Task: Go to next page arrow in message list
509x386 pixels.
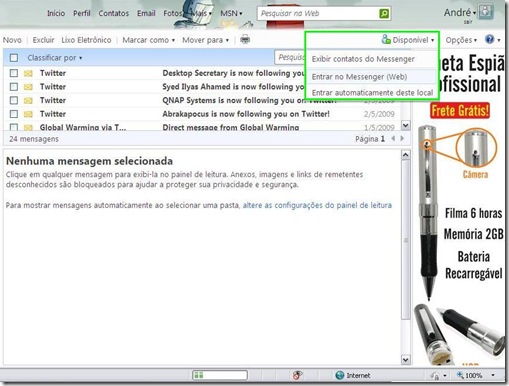Action: point(402,138)
